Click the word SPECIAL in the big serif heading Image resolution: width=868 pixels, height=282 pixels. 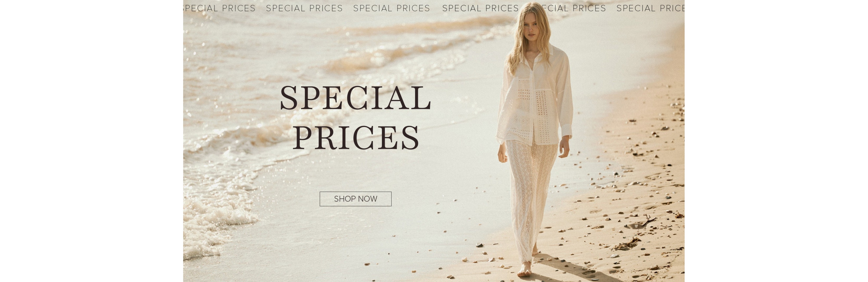(x=355, y=98)
